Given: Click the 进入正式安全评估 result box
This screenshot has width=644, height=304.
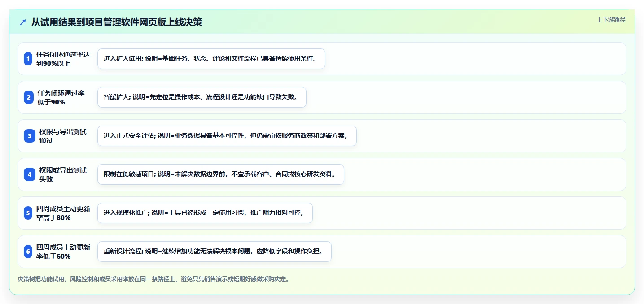Looking at the screenshot, I should (x=227, y=136).
